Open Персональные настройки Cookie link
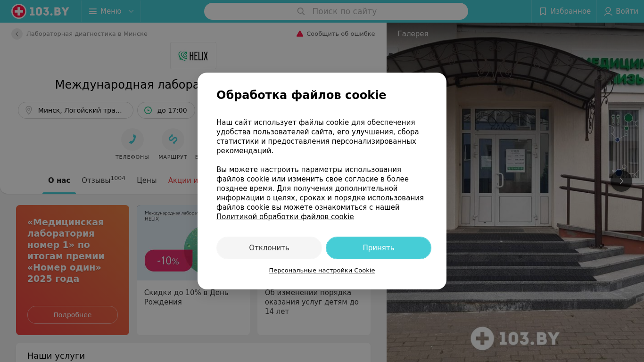 pyautogui.click(x=322, y=271)
